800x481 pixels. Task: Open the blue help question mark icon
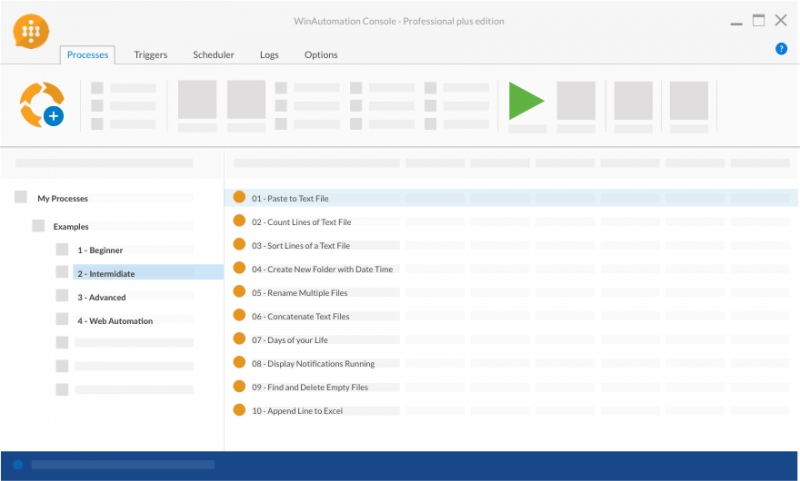[x=781, y=49]
